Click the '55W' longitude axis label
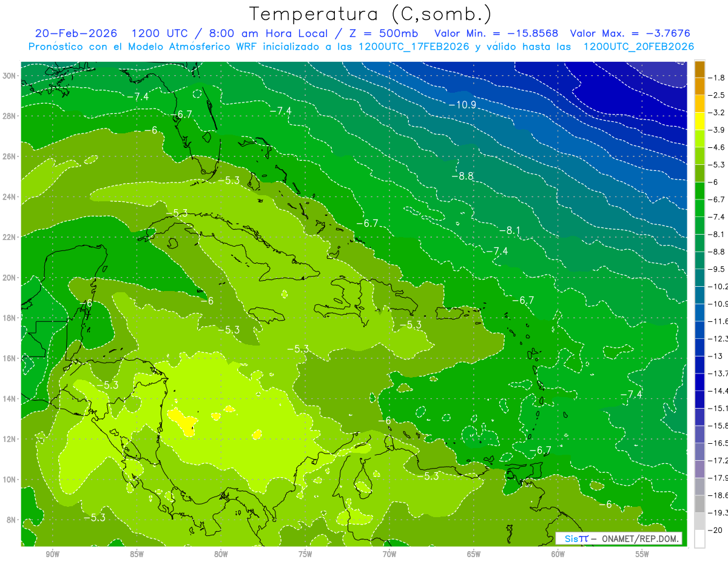 click(x=642, y=554)
